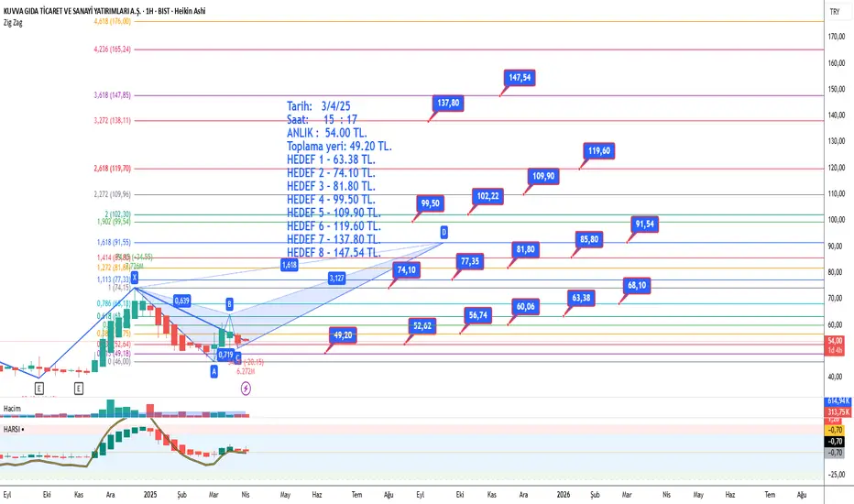854x504 pixels.
Task: Select the C pattern point label
Action: pos(237,357)
